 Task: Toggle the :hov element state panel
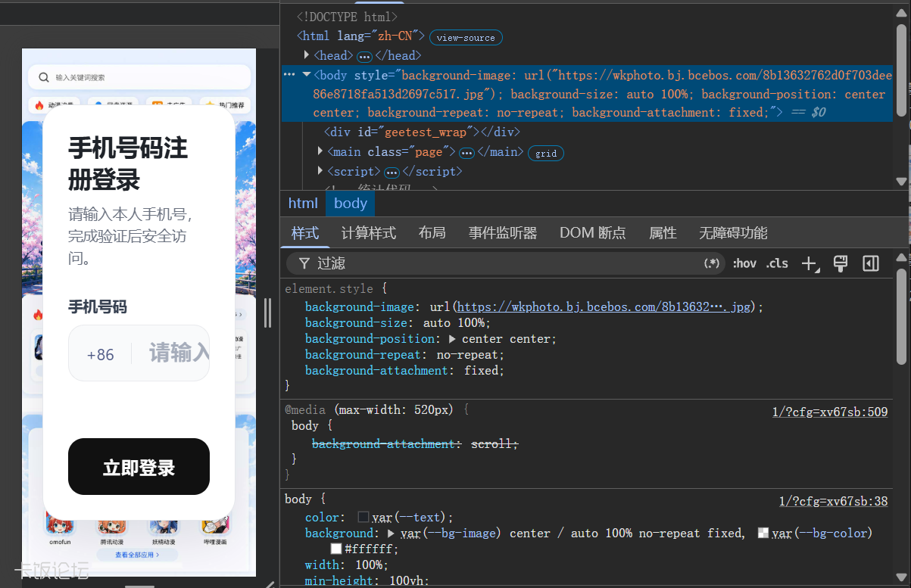pyautogui.click(x=744, y=263)
